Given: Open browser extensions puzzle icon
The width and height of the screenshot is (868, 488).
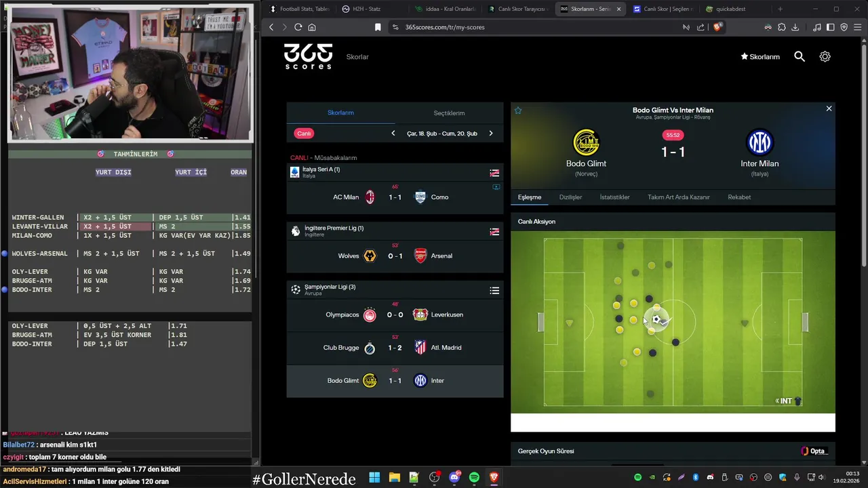Looking at the screenshot, I should [781, 27].
